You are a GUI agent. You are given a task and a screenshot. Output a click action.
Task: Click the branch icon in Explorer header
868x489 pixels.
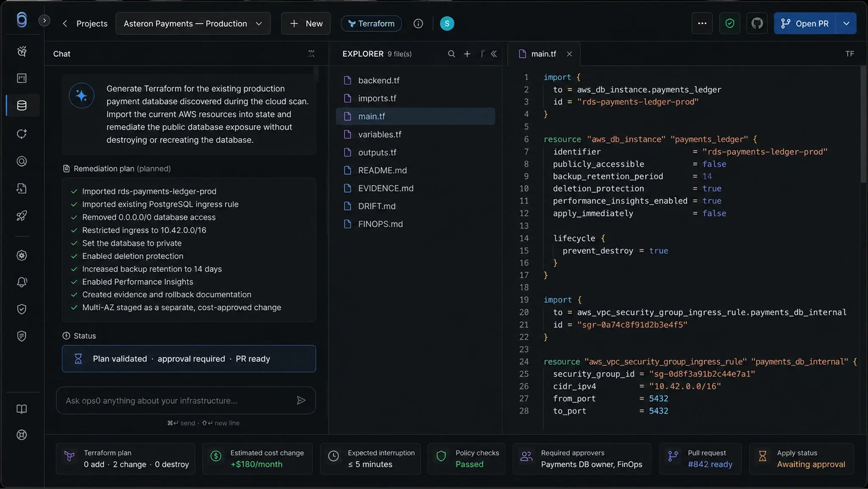482,53
